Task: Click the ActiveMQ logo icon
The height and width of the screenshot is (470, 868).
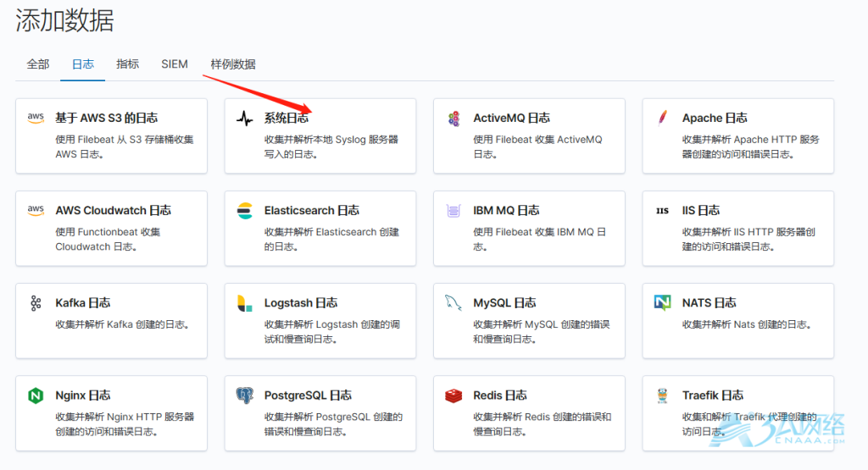Action: point(453,119)
